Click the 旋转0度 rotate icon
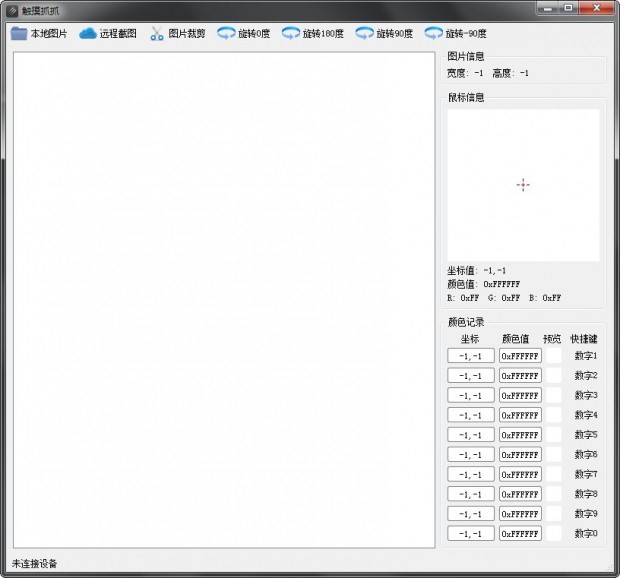This screenshot has width=620, height=578. (x=226, y=34)
